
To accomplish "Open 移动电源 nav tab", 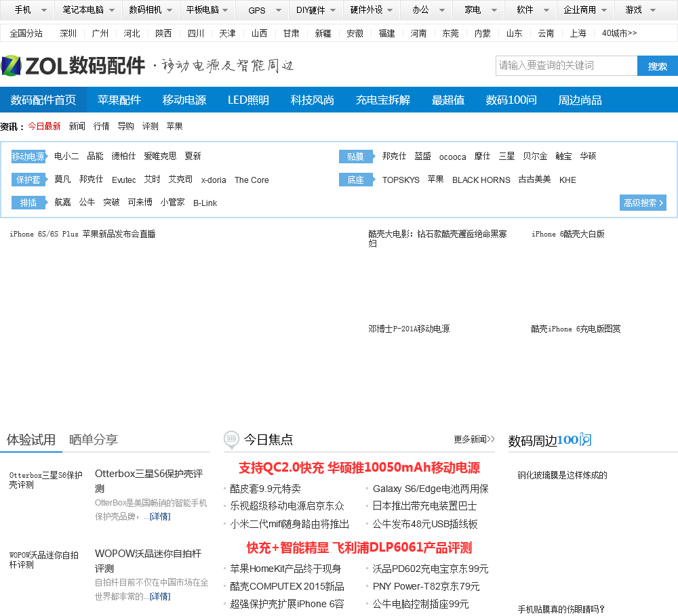I will click(184, 100).
